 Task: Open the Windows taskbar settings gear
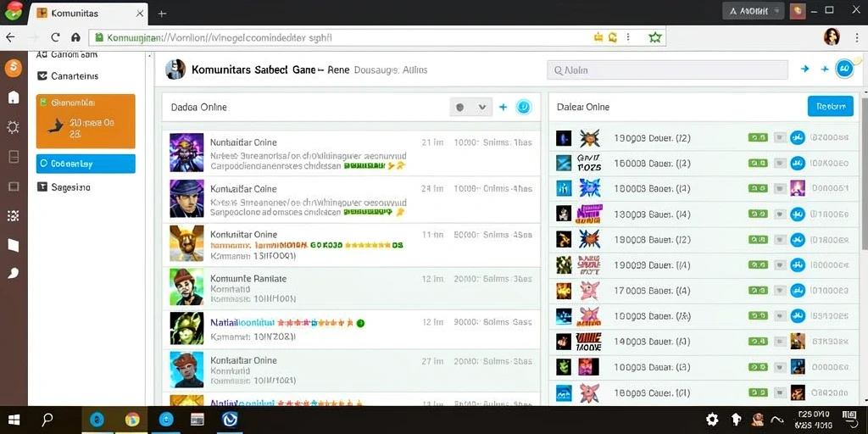(712, 419)
